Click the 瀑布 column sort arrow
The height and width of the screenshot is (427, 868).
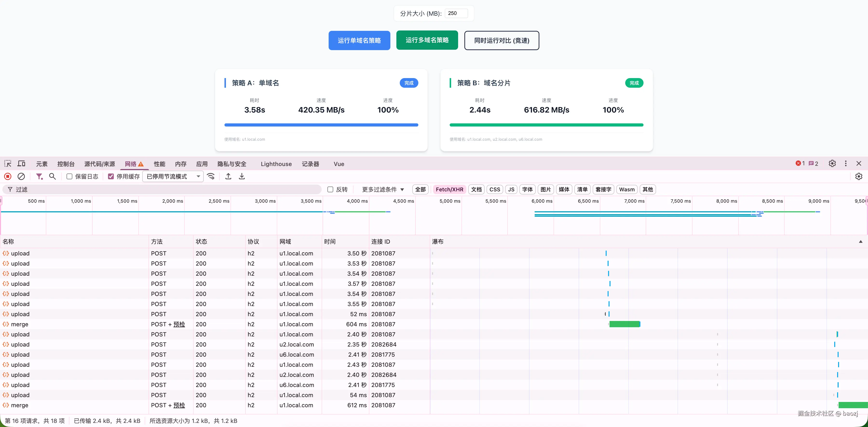[860, 241]
